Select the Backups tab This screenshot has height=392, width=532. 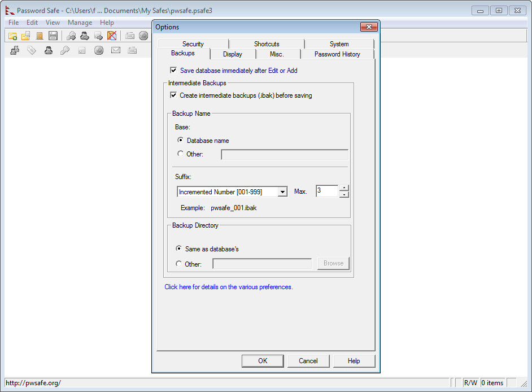pyautogui.click(x=183, y=53)
